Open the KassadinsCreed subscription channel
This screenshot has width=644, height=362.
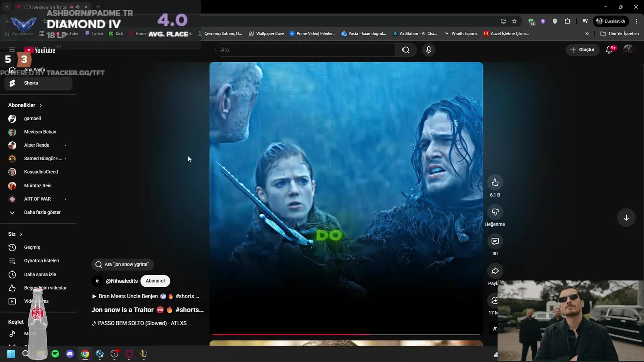38,172
